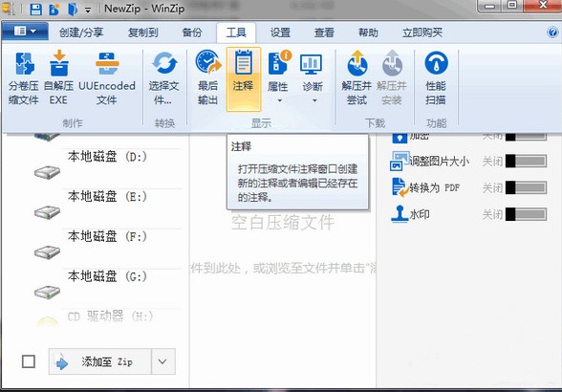Screen dimensions: 562x392
Task: Open the 帮助 tab
Action: point(369,33)
